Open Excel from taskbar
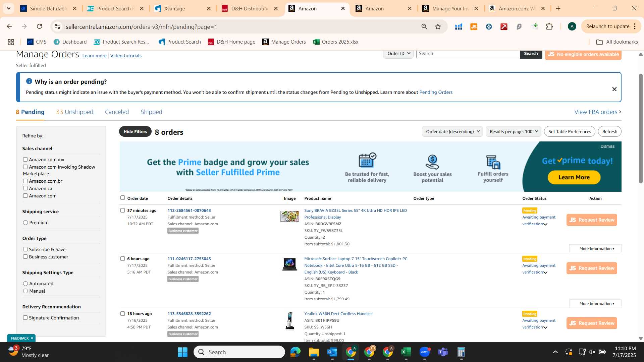 coord(406,352)
